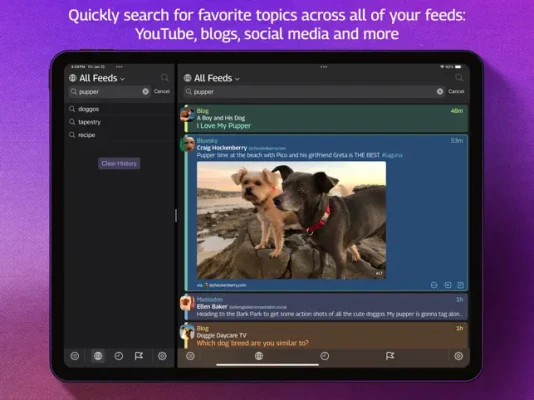534x400 pixels.
Task: Cancel search in the right panel
Action: pos(456,91)
